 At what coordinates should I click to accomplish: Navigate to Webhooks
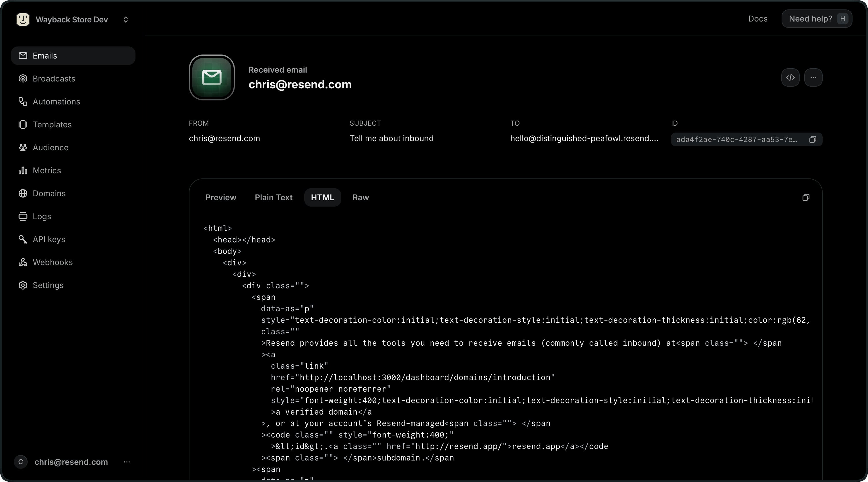pos(73,262)
